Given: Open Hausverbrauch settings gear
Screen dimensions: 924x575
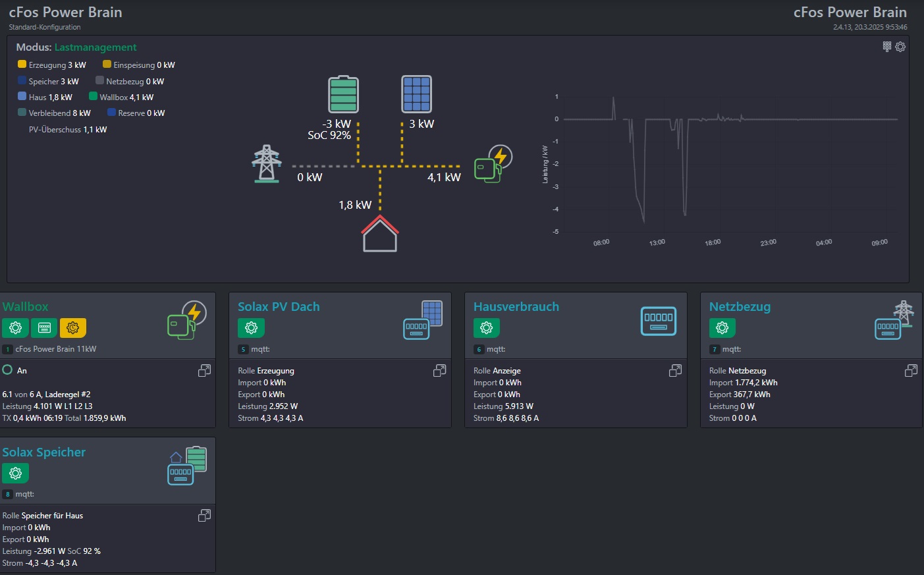Looking at the screenshot, I should (x=487, y=327).
